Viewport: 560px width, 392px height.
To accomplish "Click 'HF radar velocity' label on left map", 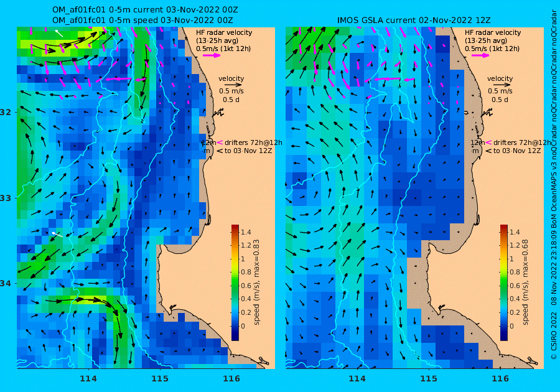I will (224, 32).
